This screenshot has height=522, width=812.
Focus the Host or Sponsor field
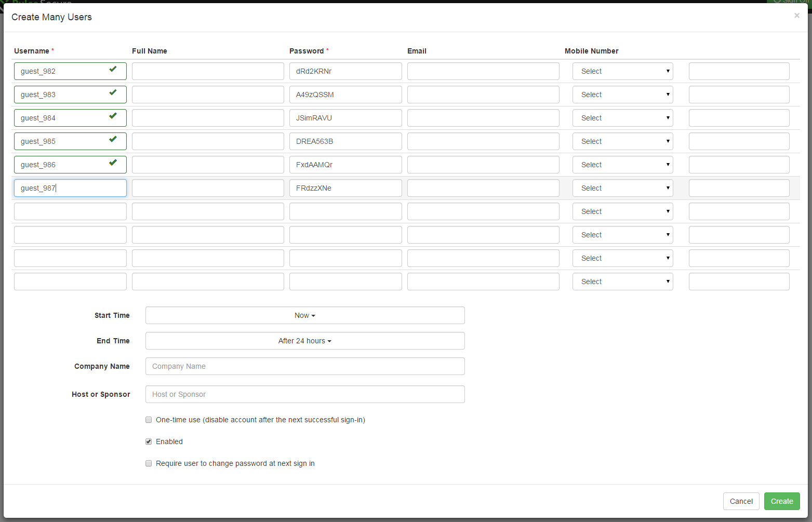[x=305, y=394]
